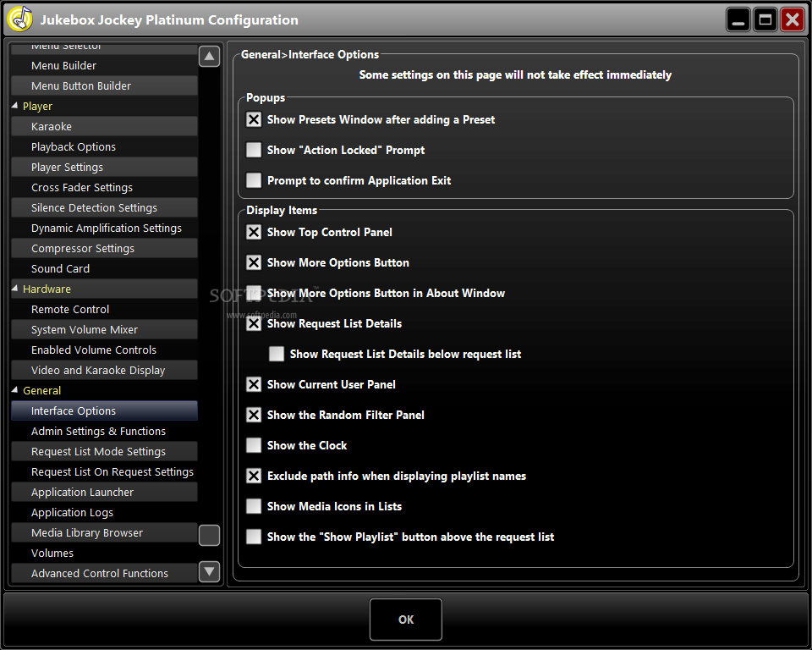Viewport: 812px width, 650px height.
Task: Select Karaoke in the sidebar
Action: [x=104, y=126]
